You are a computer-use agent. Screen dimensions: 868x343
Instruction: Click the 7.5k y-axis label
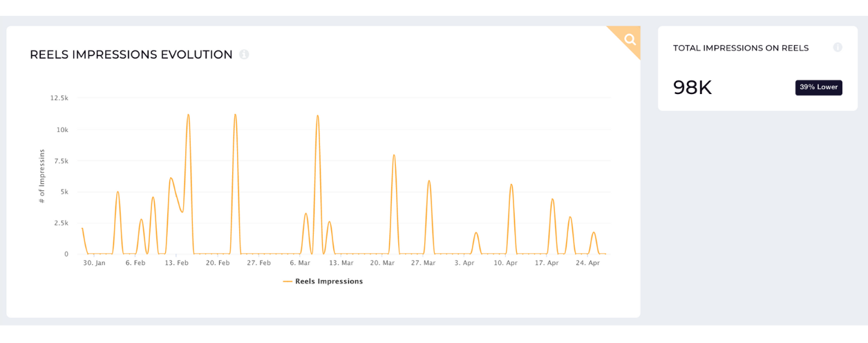(61, 161)
